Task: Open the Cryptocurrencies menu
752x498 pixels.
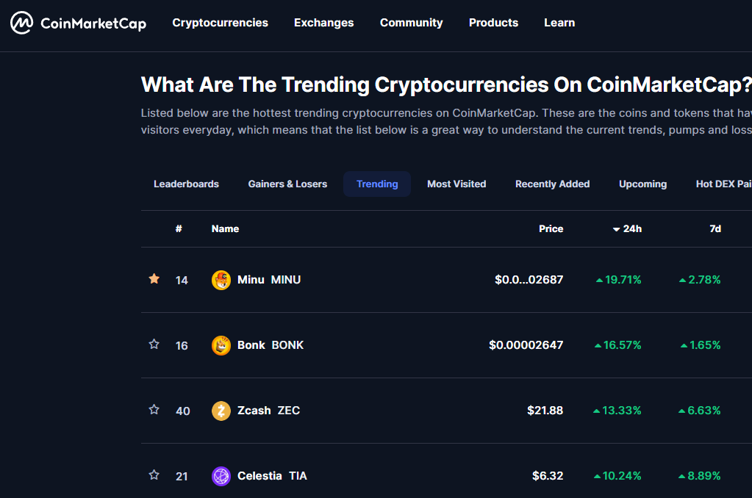Action: click(220, 23)
